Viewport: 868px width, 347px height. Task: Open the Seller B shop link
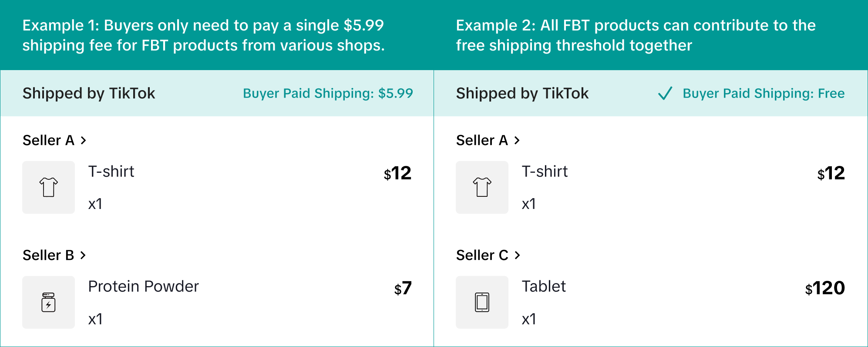[x=48, y=255]
